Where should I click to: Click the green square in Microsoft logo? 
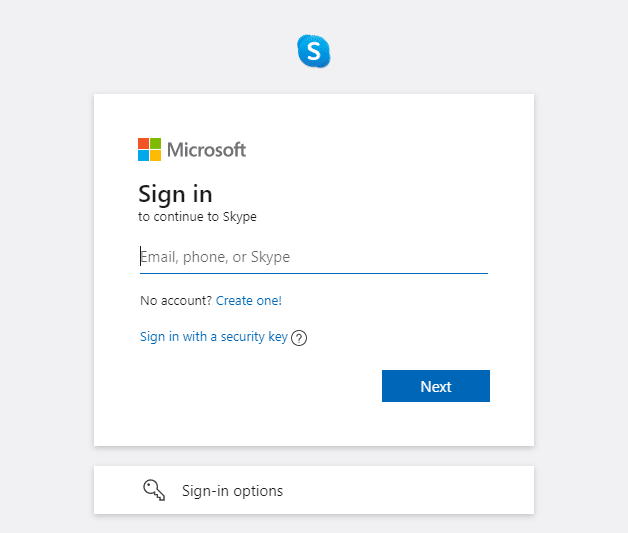click(155, 143)
